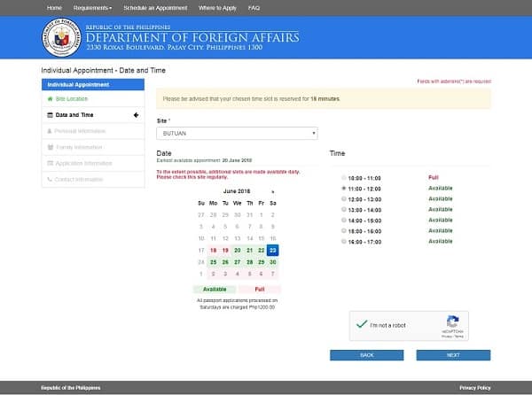Click the reCAPTCHA logo icon
The image size is (532, 395).
452,321
